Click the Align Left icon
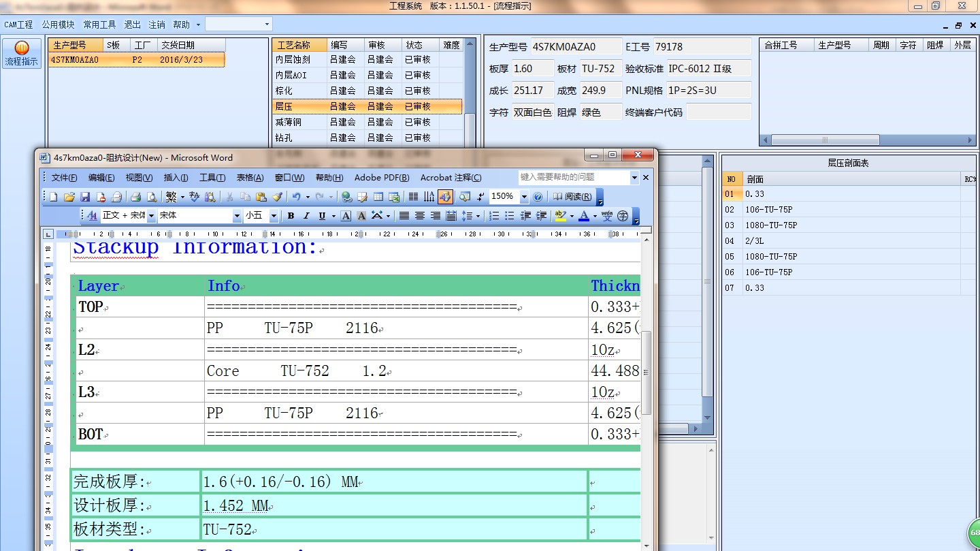This screenshot has width=980, height=551. click(x=404, y=215)
